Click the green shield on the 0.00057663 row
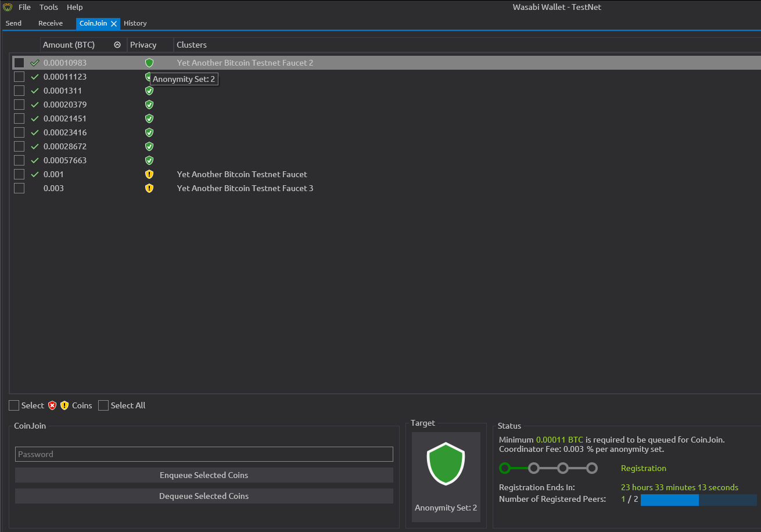This screenshot has height=532, width=761. (149, 160)
